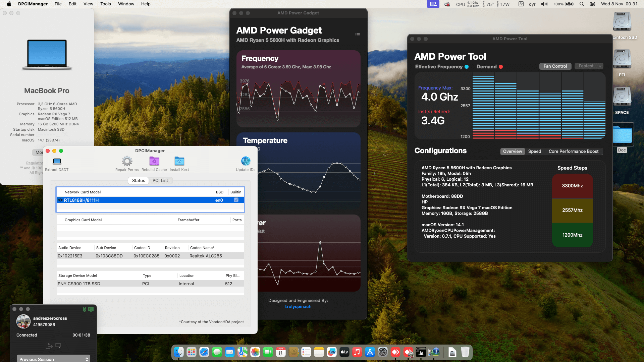
Task: Open the Fastest fan speed dropdown
Action: point(589,66)
